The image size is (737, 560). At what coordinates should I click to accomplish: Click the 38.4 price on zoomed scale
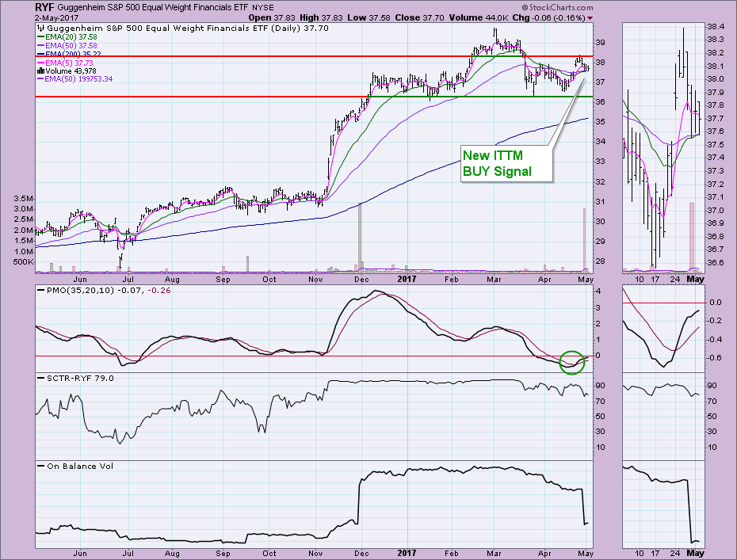[716, 26]
